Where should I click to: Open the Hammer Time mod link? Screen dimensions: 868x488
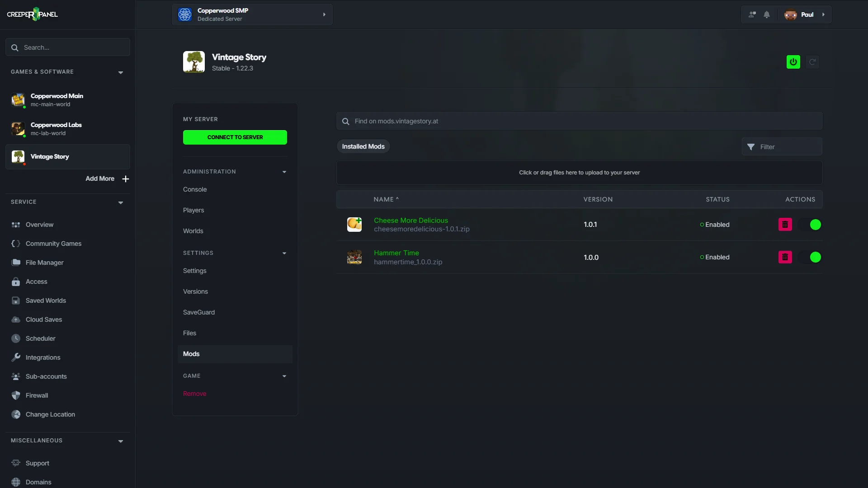click(x=396, y=253)
